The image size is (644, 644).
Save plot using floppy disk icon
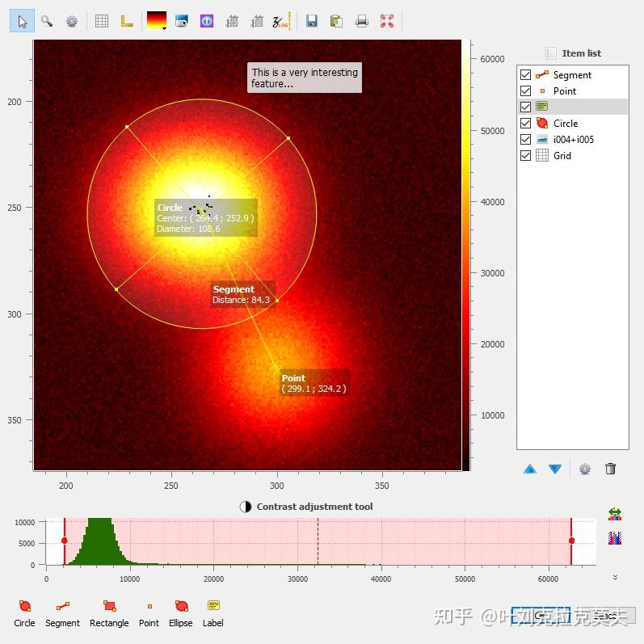(x=312, y=21)
